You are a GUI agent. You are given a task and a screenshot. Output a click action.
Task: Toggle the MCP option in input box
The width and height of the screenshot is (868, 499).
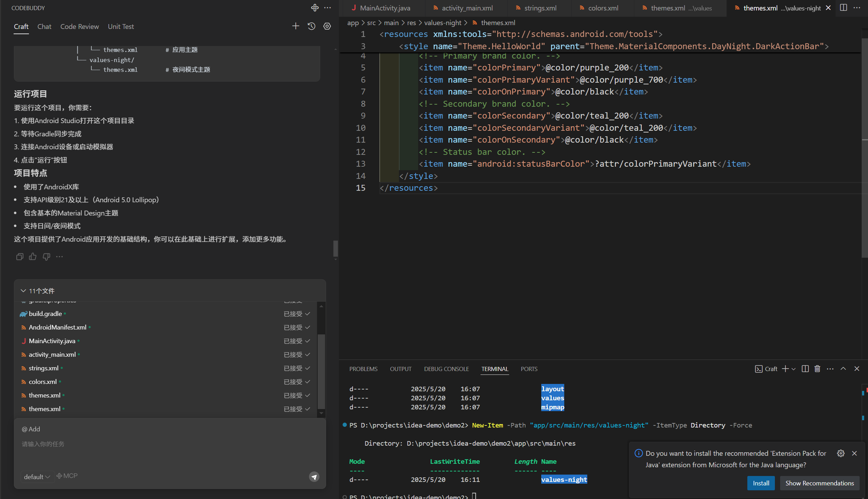(x=67, y=476)
